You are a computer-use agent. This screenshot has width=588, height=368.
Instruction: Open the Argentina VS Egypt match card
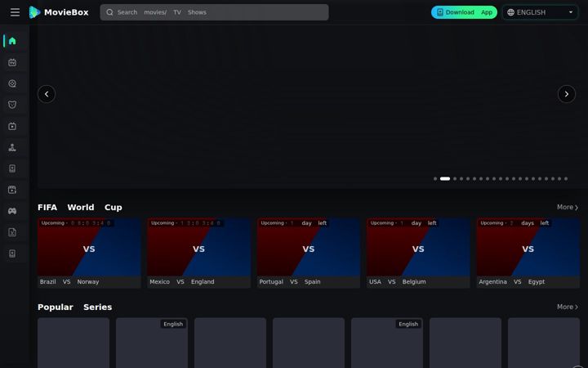[528, 253]
